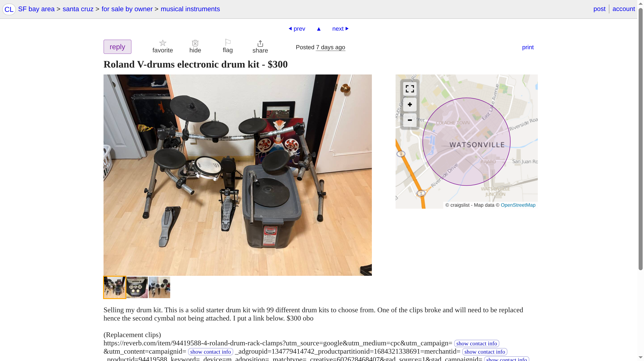644x361 pixels.
Task: Open the musical instruments breadcrumb
Action: pos(190,9)
